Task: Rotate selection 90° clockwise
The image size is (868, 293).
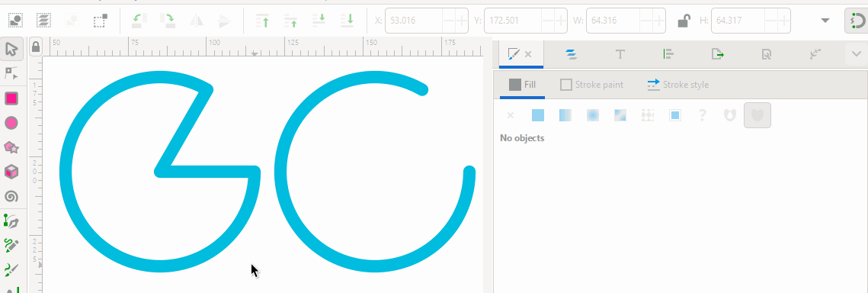Action: coord(167,21)
